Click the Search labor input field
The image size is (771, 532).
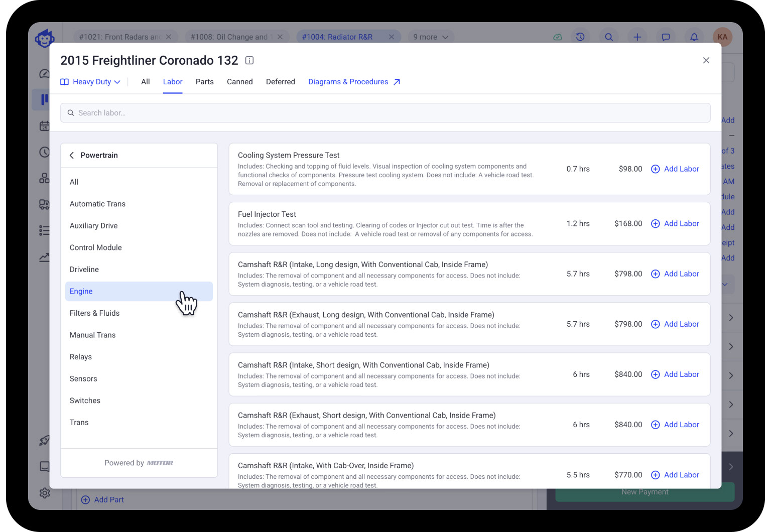[x=385, y=113]
